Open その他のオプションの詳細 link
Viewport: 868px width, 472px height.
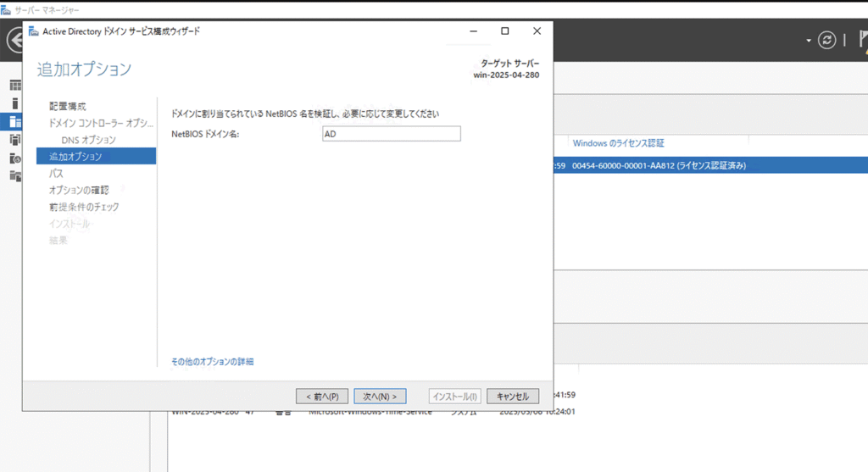tap(212, 361)
